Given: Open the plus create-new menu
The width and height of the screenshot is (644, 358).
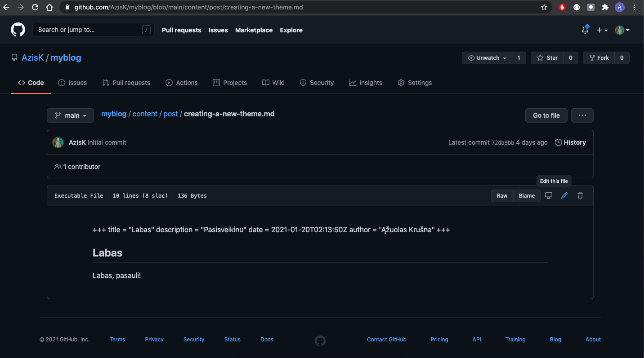Looking at the screenshot, I should (602, 30).
